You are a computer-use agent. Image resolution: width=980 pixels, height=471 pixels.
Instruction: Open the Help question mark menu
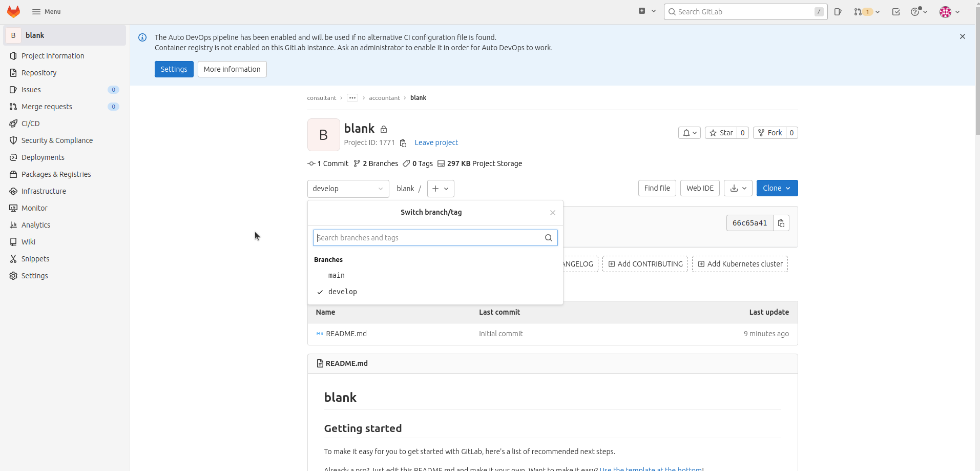[919, 12]
